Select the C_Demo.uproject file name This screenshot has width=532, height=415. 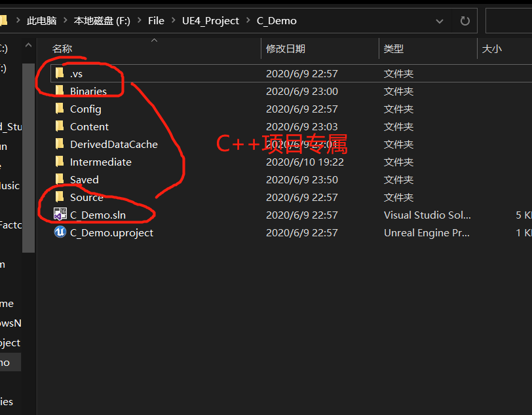(x=111, y=233)
